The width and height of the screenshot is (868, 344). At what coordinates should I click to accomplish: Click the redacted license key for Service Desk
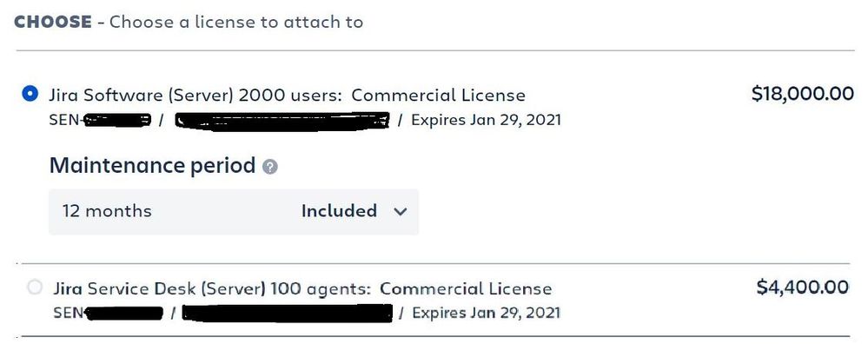point(288,314)
